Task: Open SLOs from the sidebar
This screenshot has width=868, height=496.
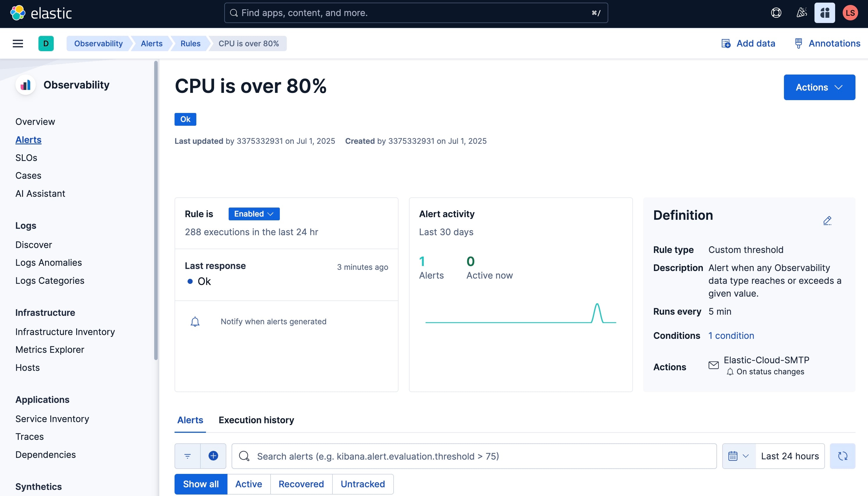Action: coord(26,157)
